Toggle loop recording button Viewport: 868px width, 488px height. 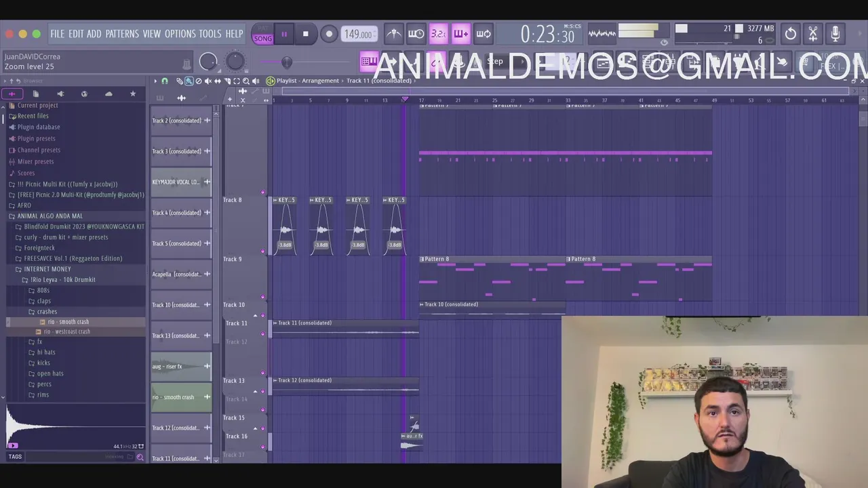(x=484, y=34)
